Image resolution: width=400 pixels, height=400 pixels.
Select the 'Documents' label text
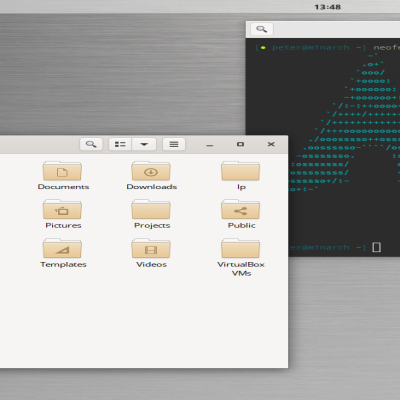pos(63,187)
